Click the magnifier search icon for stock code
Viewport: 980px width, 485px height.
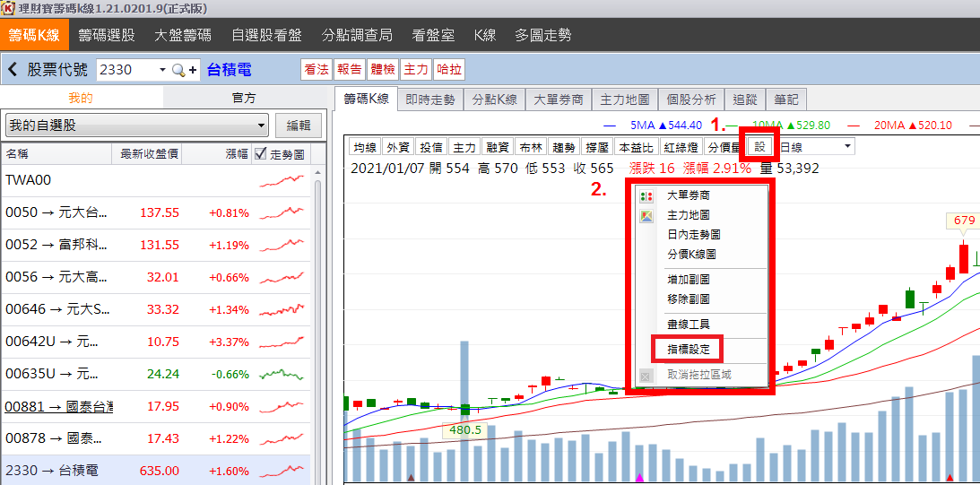178,70
